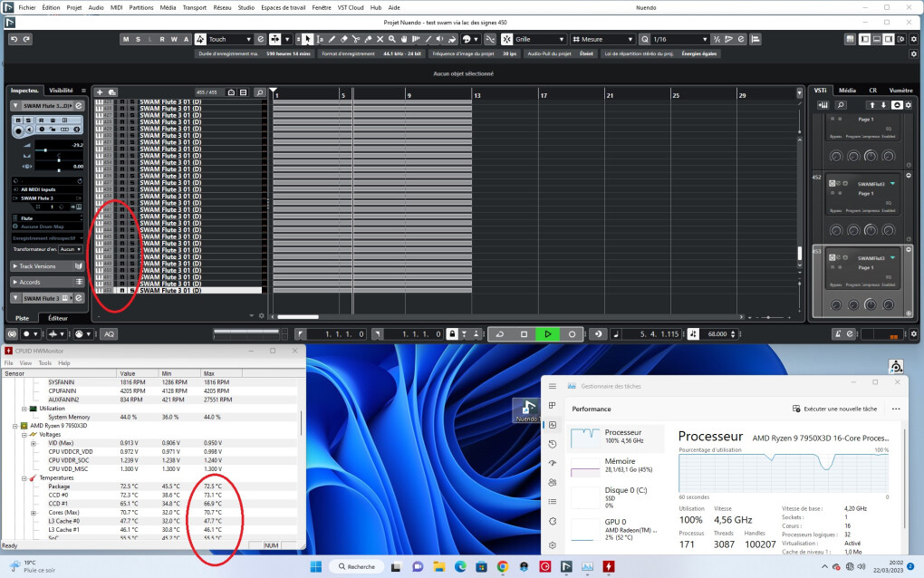Open Microsoft Edge from the taskbar
This screenshot has width=924, height=578.
point(460,567)
